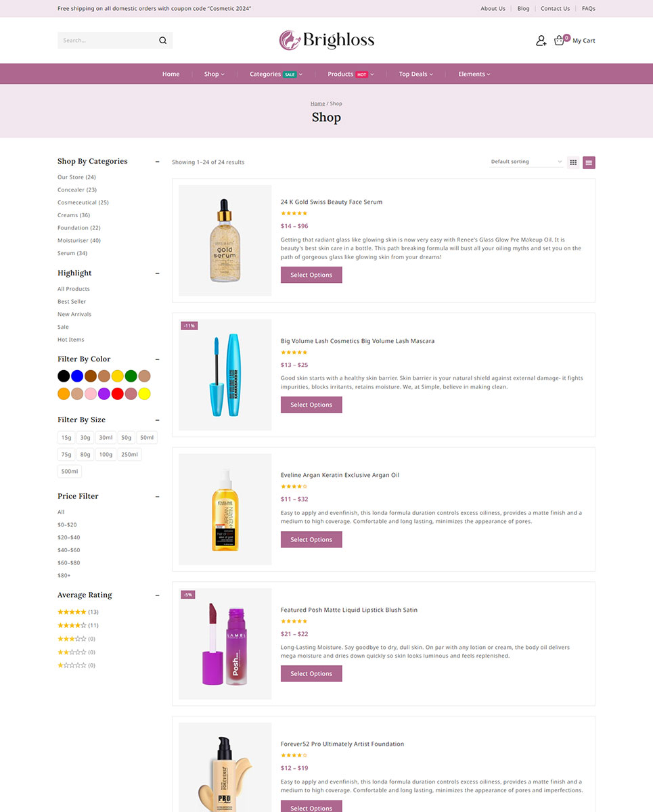Click the search magnifier icon
The height and width of the screenshot is (812, 653).
point(162,41)
